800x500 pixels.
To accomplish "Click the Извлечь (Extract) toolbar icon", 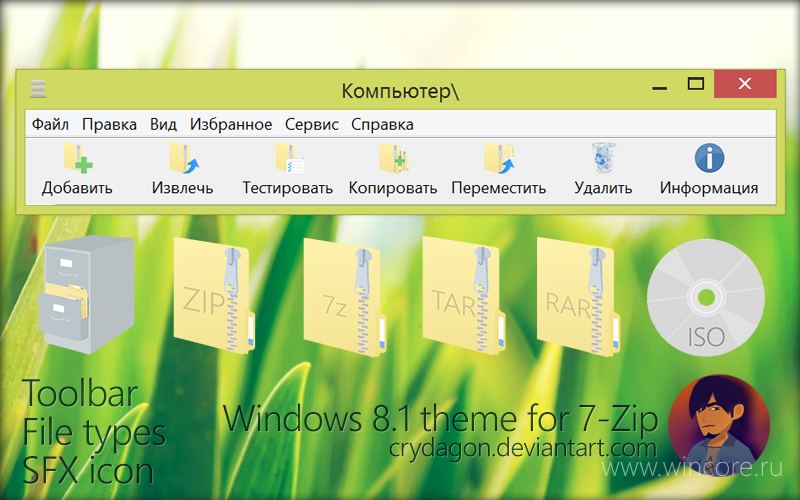I will tap(184, 158).
